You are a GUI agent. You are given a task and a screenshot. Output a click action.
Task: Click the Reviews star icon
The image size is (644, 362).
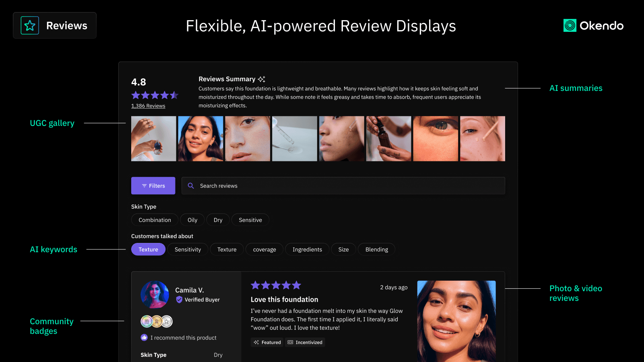click(30, 25)
